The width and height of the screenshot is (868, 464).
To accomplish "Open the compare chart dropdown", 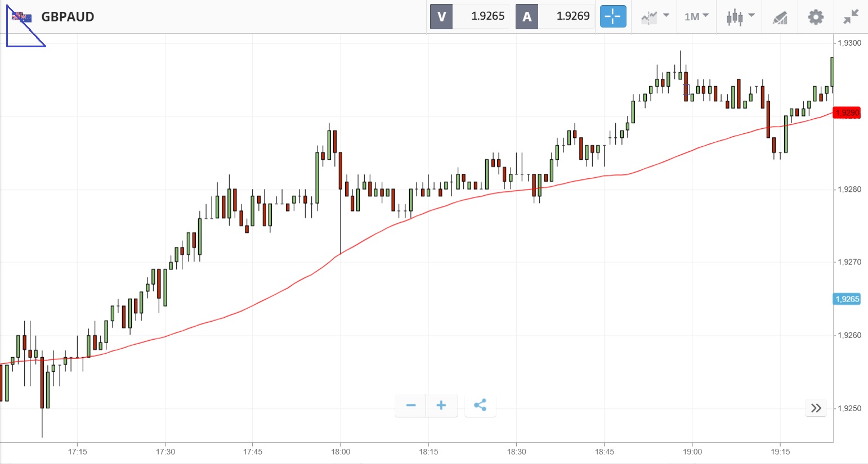I will [x=655, y=16].
